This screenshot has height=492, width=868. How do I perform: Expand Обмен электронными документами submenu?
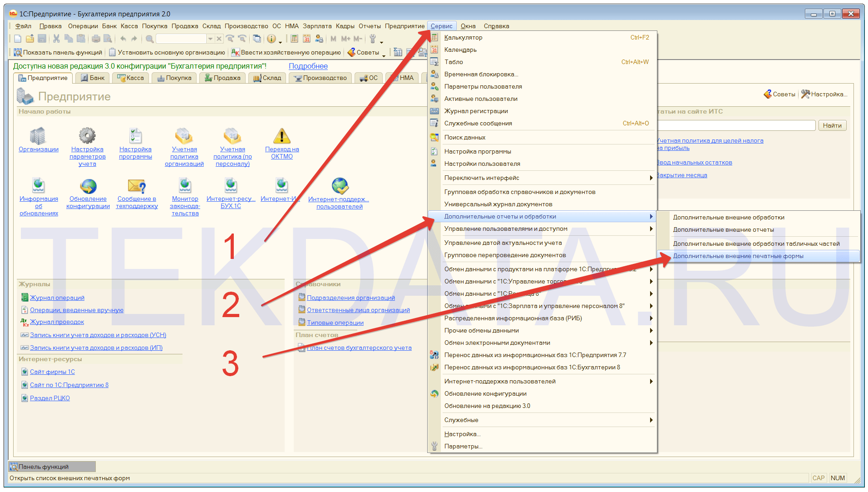point(542,343)
